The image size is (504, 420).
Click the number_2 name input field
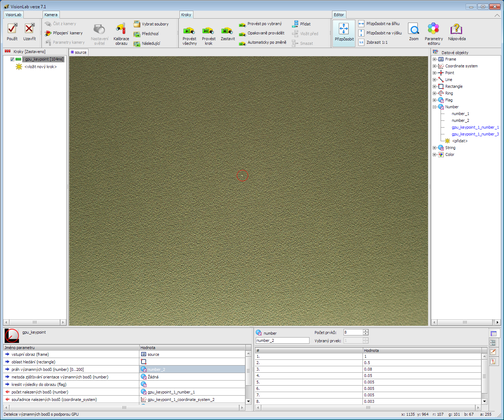click(282, 340)
